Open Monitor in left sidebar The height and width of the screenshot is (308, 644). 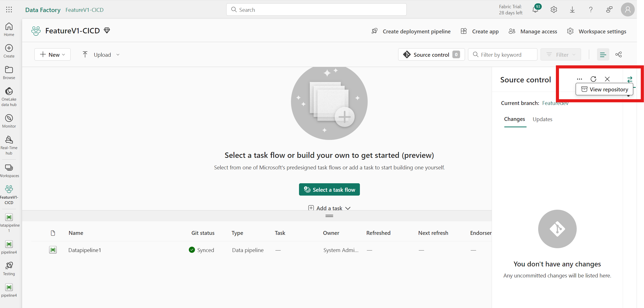[x=9, y=121]
